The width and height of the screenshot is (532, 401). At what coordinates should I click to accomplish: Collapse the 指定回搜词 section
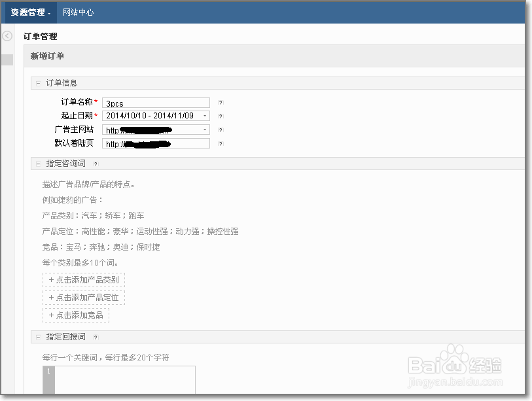[39, 338]
